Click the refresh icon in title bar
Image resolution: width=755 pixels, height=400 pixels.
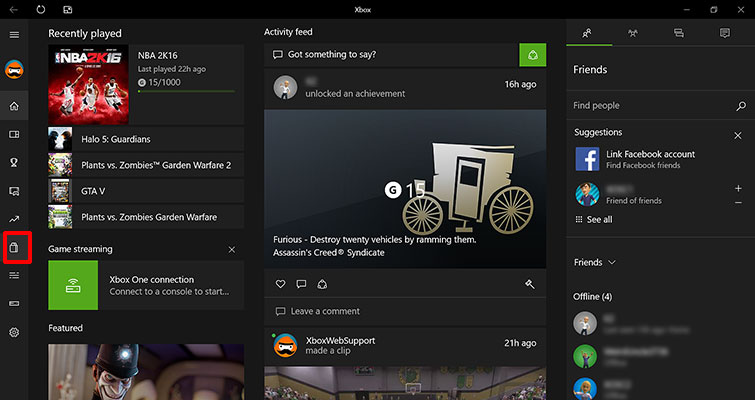pyautogui.click(x=40, y=10)
